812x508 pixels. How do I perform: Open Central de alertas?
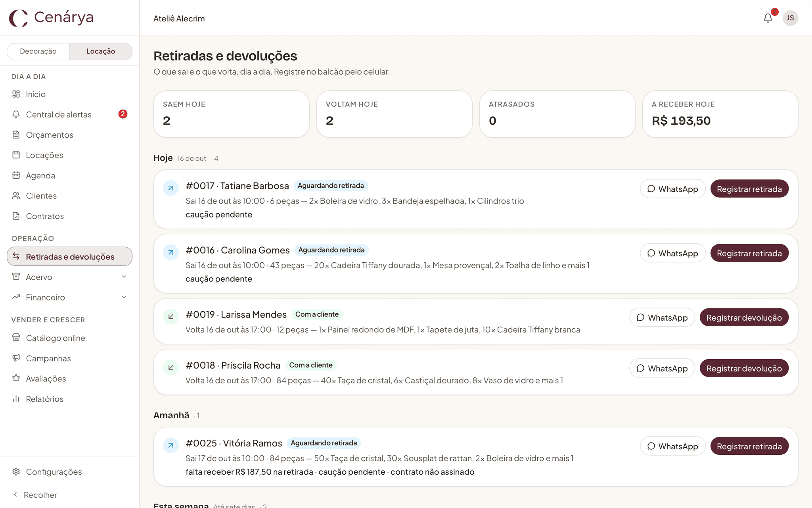tap(70, 114)
